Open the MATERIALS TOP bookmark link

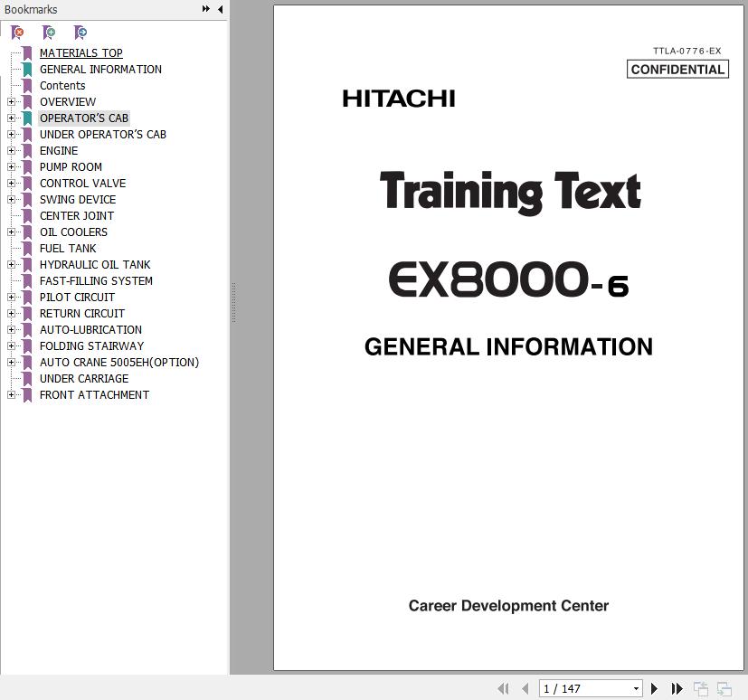pos(81,53)
